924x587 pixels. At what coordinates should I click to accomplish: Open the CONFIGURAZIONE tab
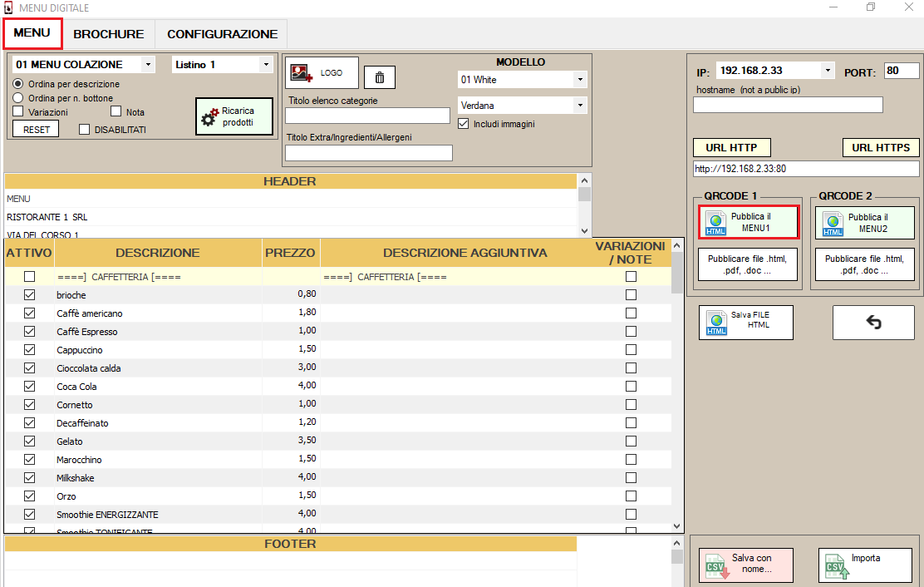(x=222, y=34)
